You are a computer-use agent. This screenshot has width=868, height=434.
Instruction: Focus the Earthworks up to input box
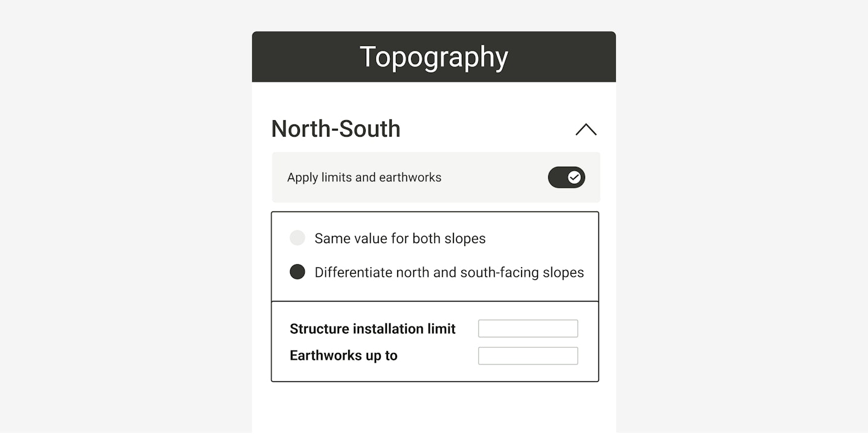[x=528, y=356]
